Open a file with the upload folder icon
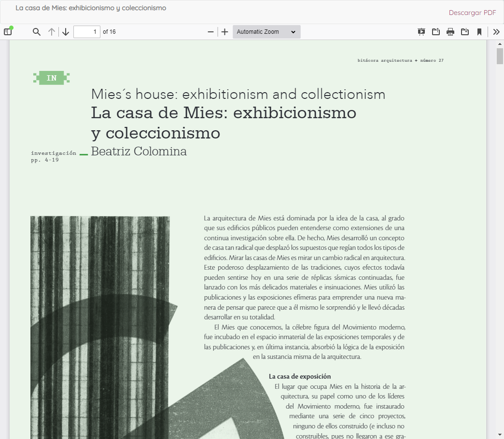The height and width of the screenshot is (439, 504). click(436, 32)
